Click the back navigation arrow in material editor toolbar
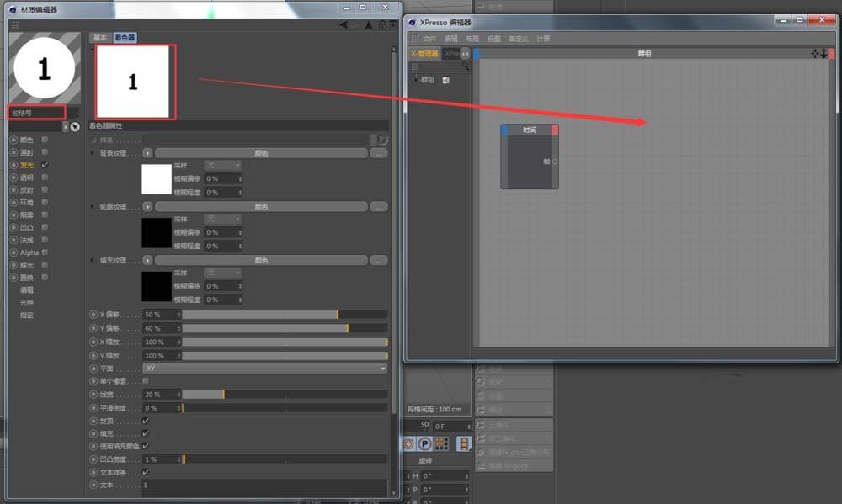The height and width of the screenshot is (504, 842). tap(343, 24)
